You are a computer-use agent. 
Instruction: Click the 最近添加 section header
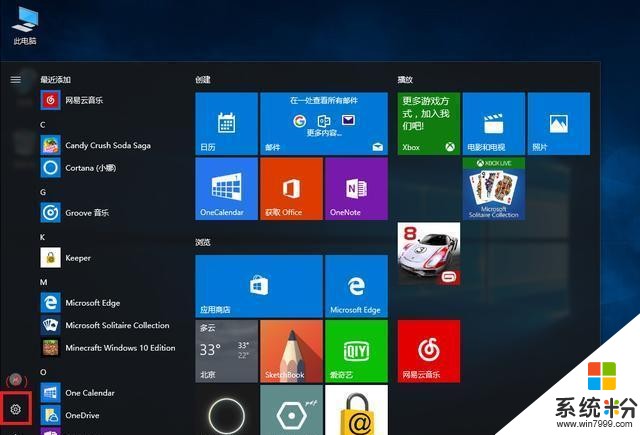click(56, 80)
